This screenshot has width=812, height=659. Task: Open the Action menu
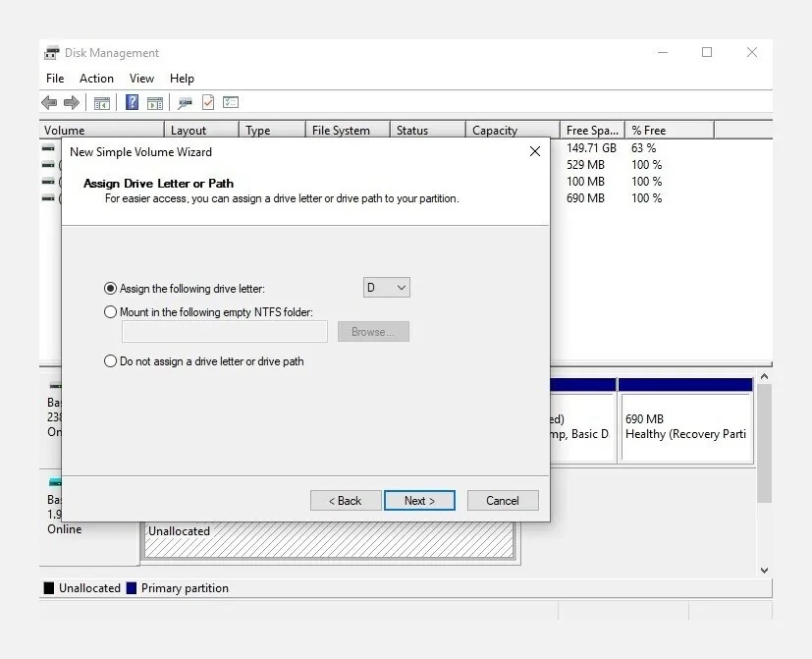pyautogui.click(x=96, y=78)
